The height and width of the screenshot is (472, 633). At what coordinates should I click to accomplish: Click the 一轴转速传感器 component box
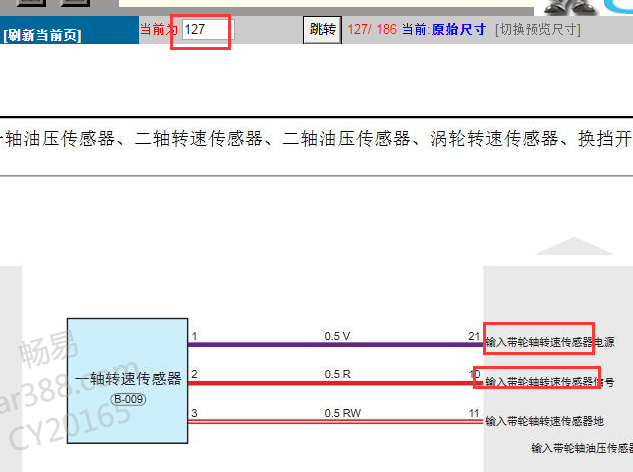pos(128,381)
